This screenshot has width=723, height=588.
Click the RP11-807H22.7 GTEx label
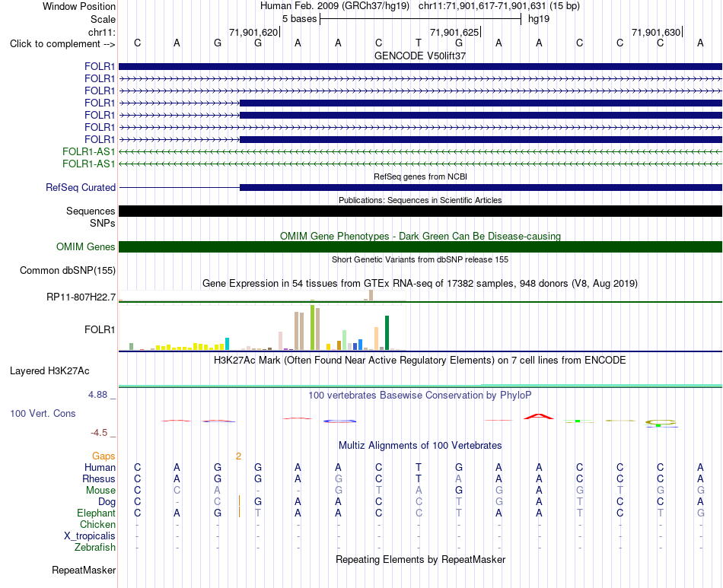coord(81,297)
